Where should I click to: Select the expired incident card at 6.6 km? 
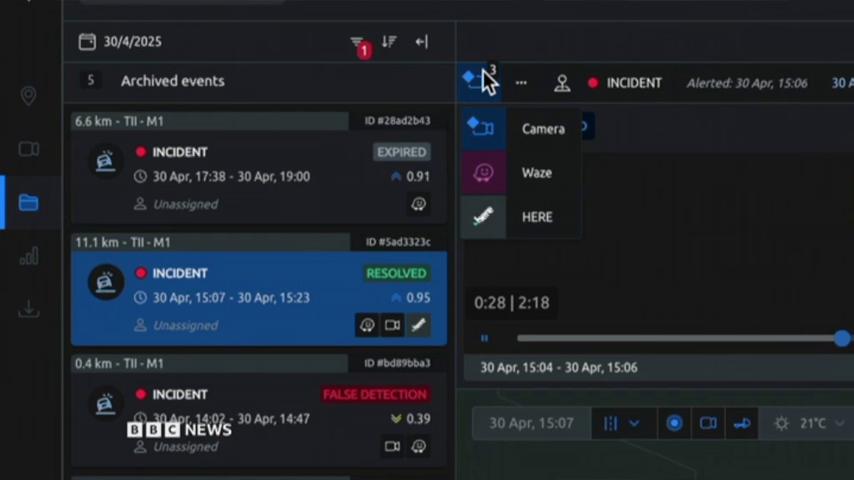click(x=258, y=177)
